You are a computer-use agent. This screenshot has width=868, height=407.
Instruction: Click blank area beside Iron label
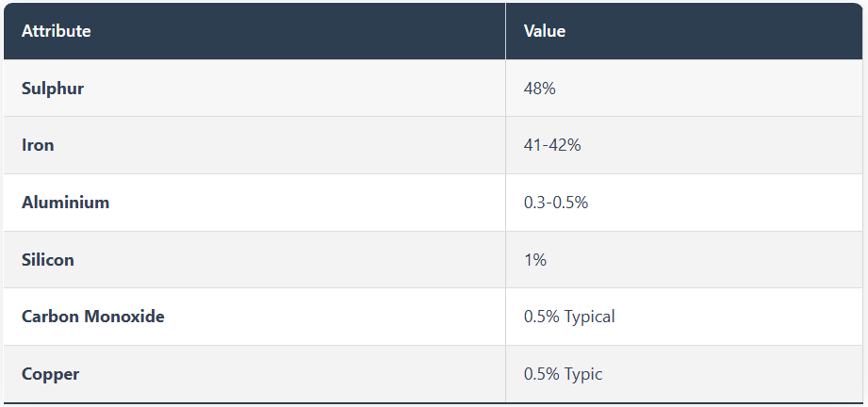pyautogui.click(x=283, y=146)
